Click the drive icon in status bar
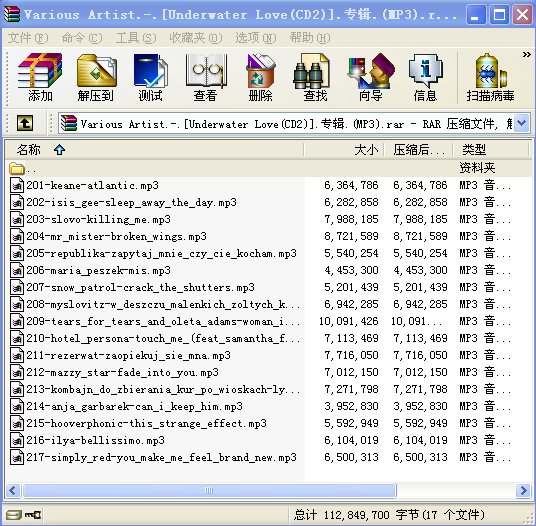 [14, 514]
